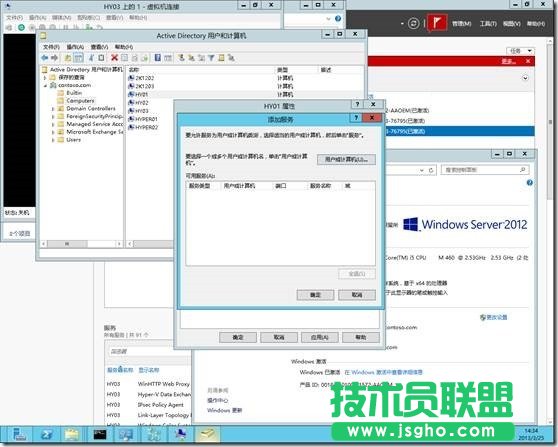
Task: Click 应用(A) in HY01 属性 dialog
Action: [320, 337]
